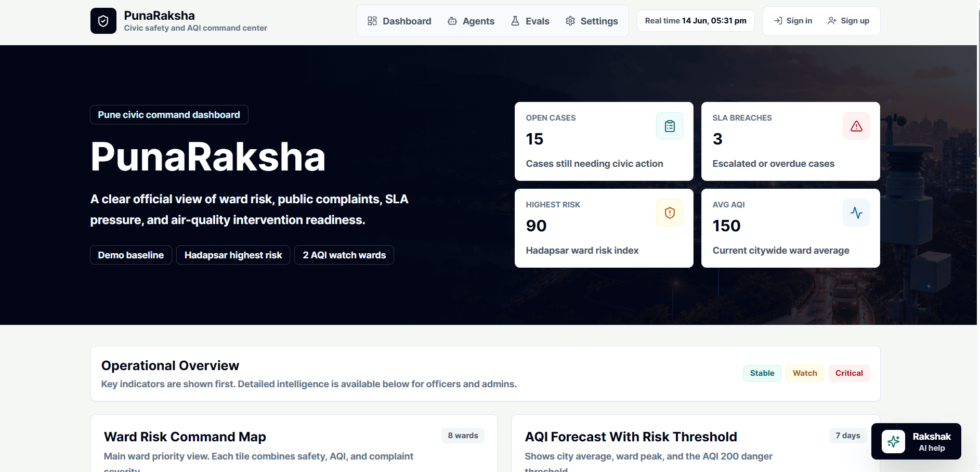
Task: Click the Sign in arrow icon
Action: pos(778,21)
